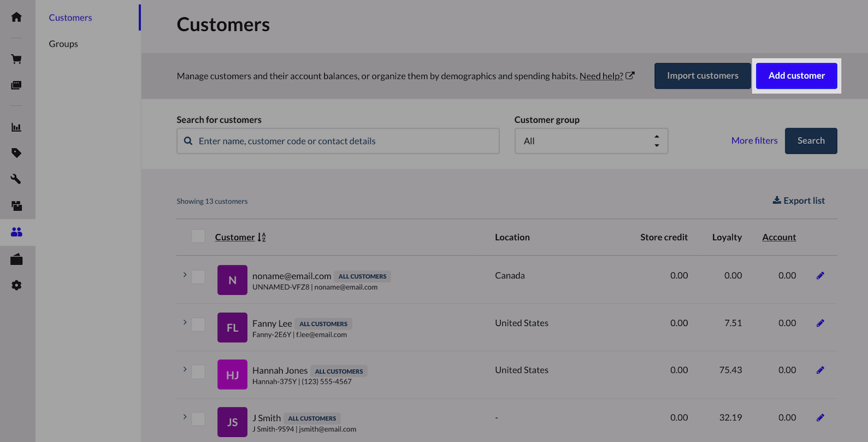
Task: Open the More filters link
Action: click(x=754, y=141)
